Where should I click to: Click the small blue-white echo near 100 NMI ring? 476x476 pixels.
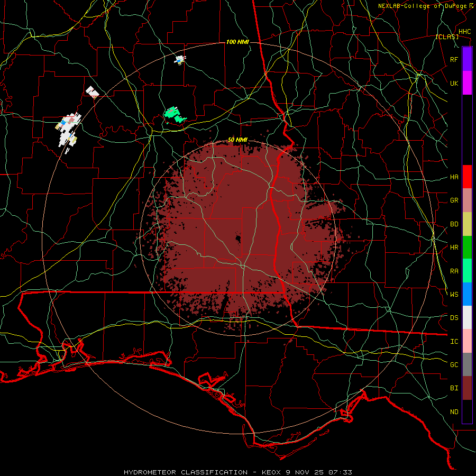pyautogui.click(x=180, y=60)
